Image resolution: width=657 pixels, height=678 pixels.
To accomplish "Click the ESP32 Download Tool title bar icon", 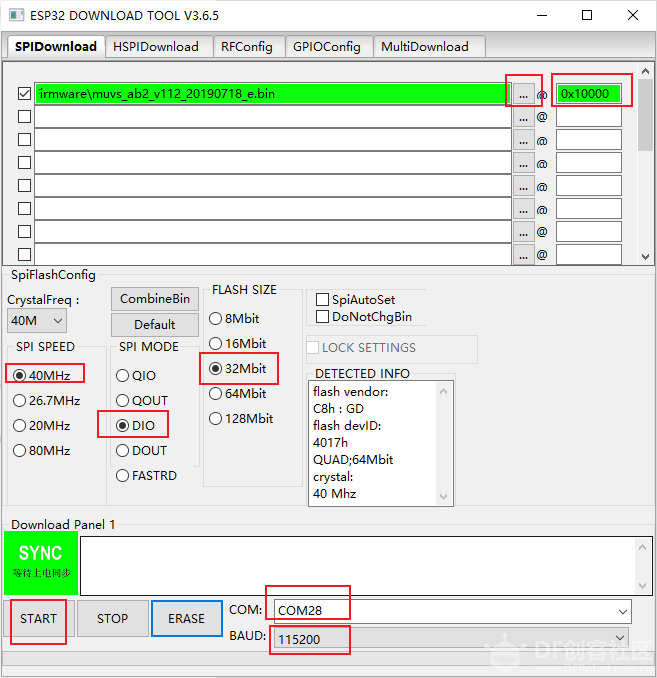I will click(x=16, y=16).
